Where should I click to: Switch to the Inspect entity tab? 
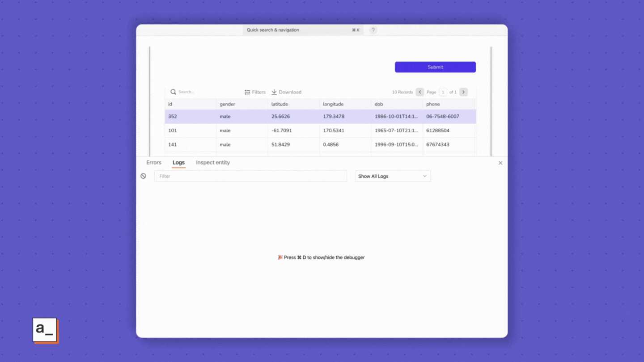[x=213, y=163]
